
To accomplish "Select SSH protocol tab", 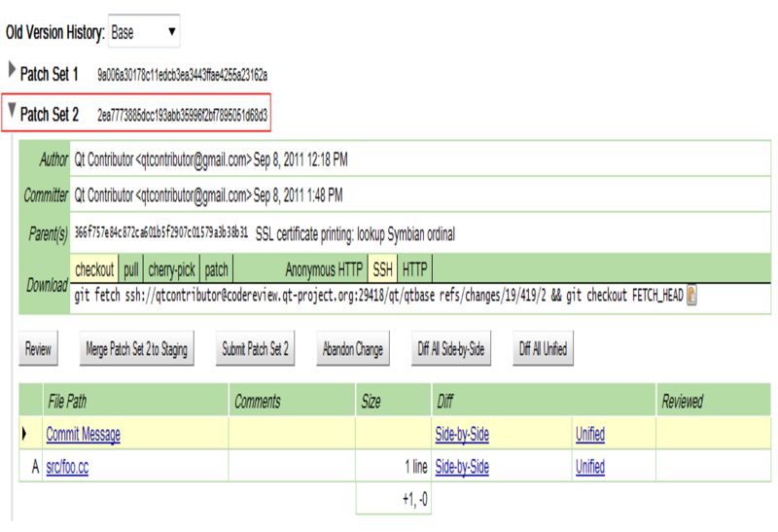I will (x=382, y=269).
